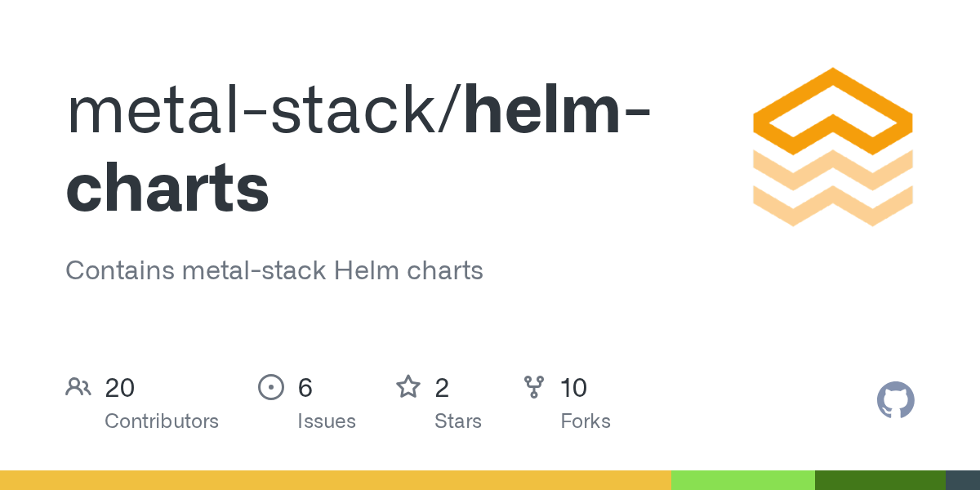This screenshot has height=490, width=980.
Task: Open the Contributors label
Action: pos(162,421)
